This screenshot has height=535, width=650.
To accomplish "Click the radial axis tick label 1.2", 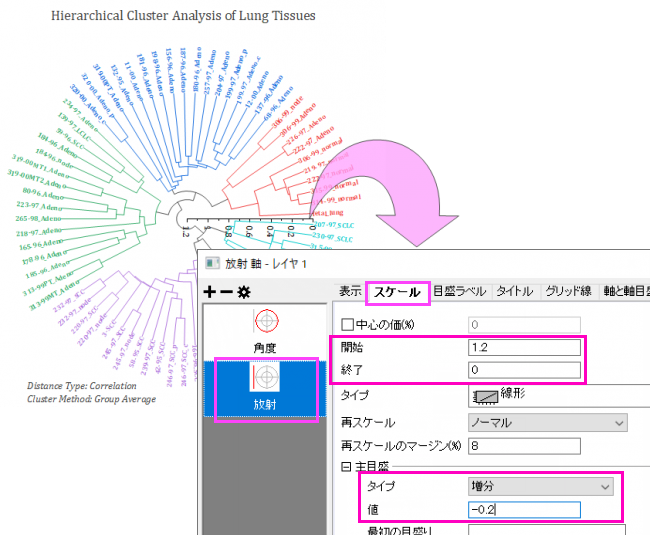I will click(x=185, y=232).
